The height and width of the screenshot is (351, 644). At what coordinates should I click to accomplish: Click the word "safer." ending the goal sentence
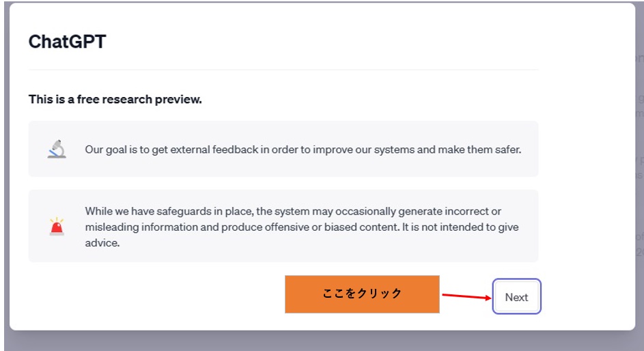click(506, 149)
